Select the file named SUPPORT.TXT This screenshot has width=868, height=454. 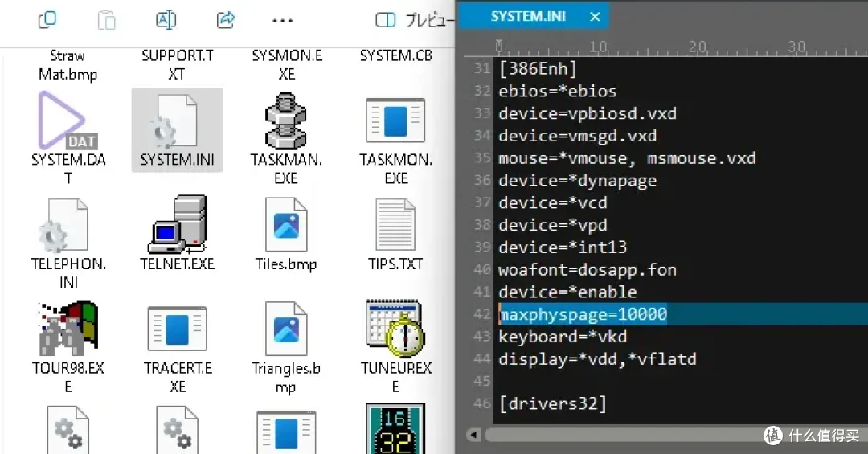point(177,65)
